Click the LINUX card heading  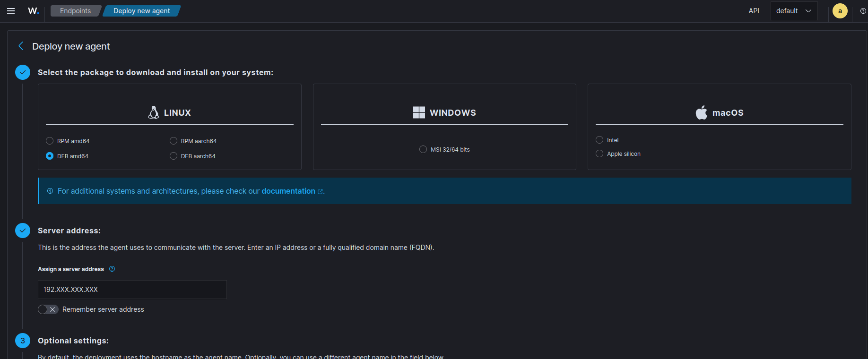tap(177, 112)
